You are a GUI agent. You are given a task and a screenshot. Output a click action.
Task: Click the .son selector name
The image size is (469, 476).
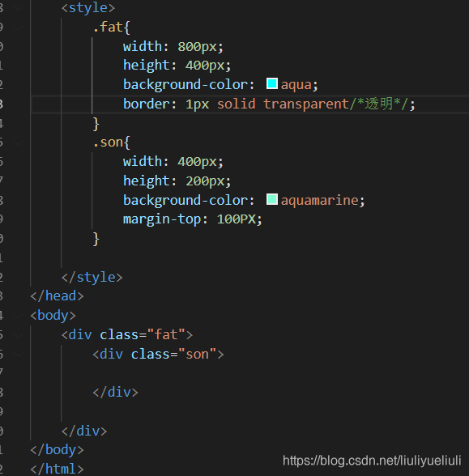point(108,142)
